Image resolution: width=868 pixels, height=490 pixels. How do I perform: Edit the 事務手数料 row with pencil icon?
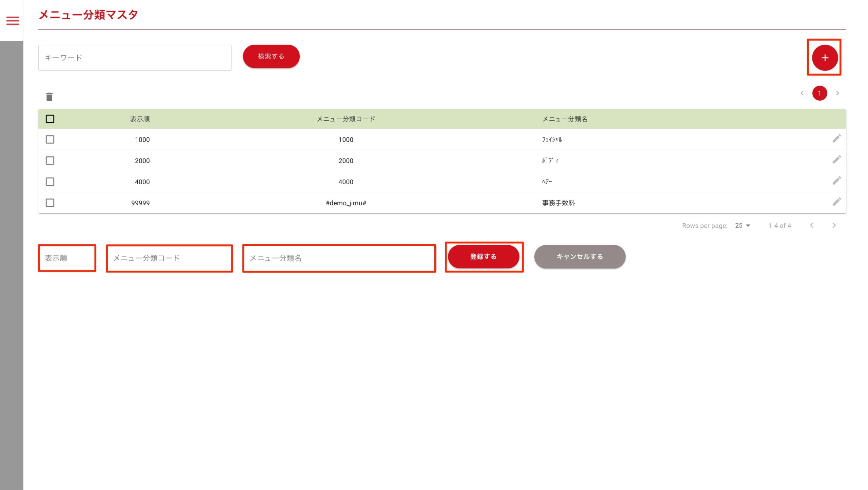pos(836,202)
